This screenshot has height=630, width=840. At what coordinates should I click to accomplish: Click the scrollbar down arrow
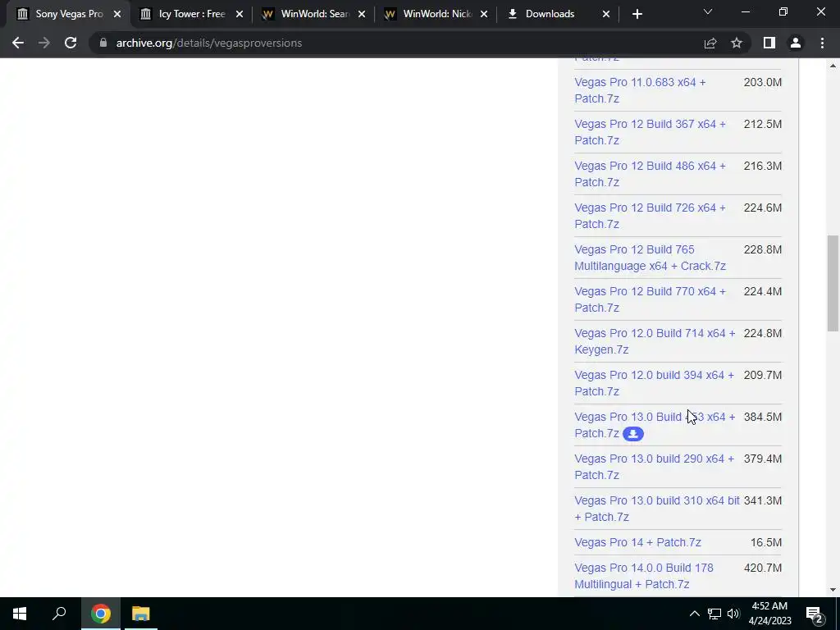[x=833, y=590]
